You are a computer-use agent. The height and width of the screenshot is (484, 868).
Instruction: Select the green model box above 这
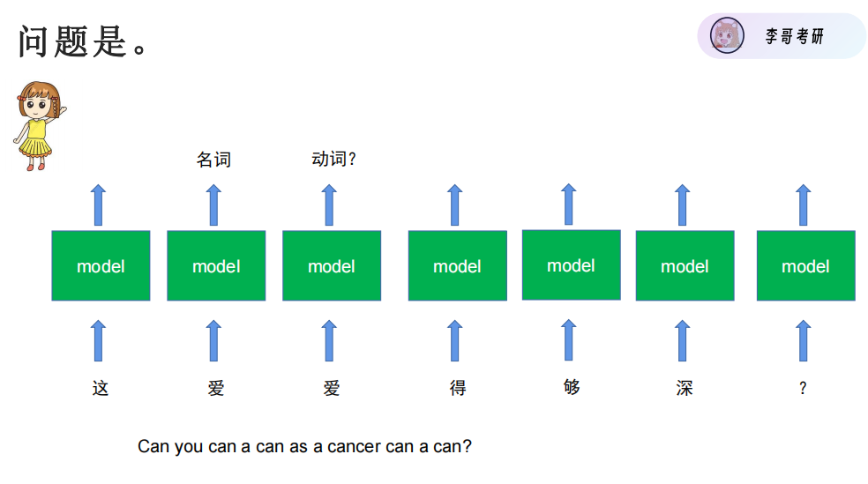(x=101, y=265)
